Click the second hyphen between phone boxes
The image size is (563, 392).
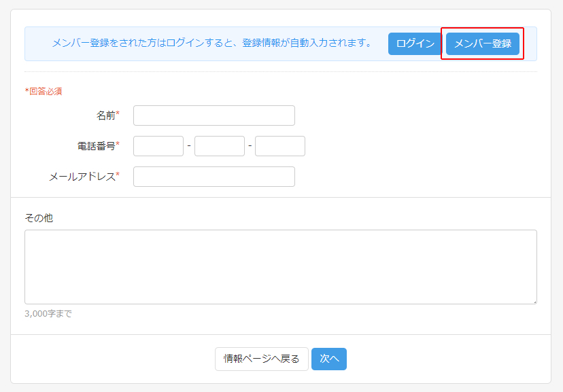(x=250, y=146)
